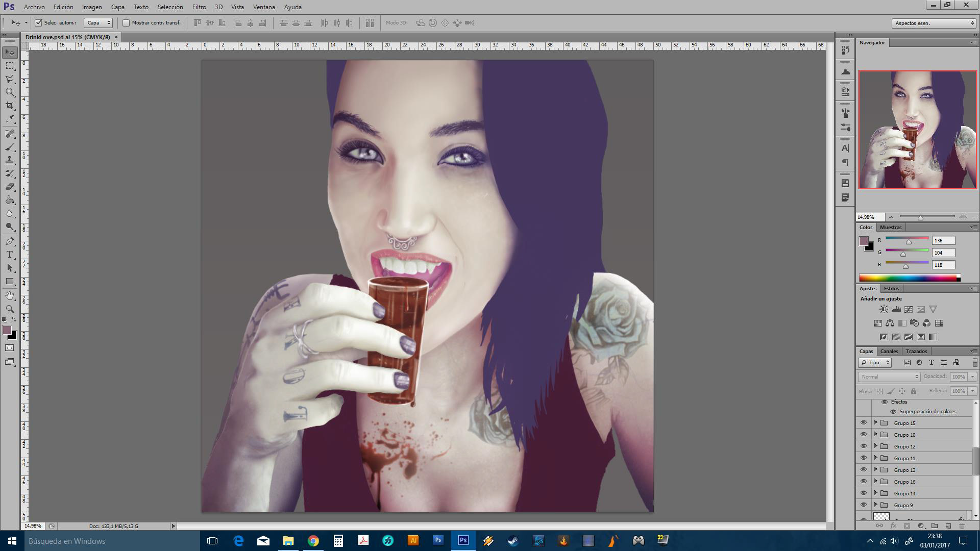The width and height of the screenshot is (980, 551).
Task: Expand the Grupo 10 layer group
Action: pyautogui.click(x=876, y=435)
